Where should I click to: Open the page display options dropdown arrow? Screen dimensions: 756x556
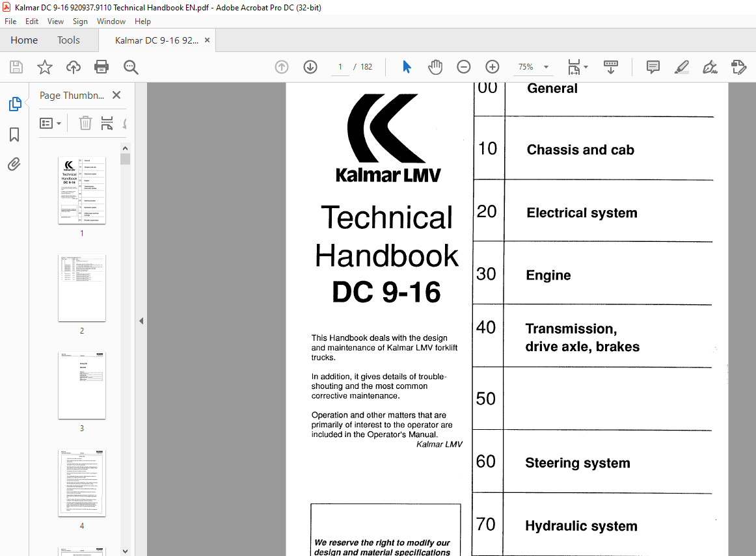pos(586,66)
